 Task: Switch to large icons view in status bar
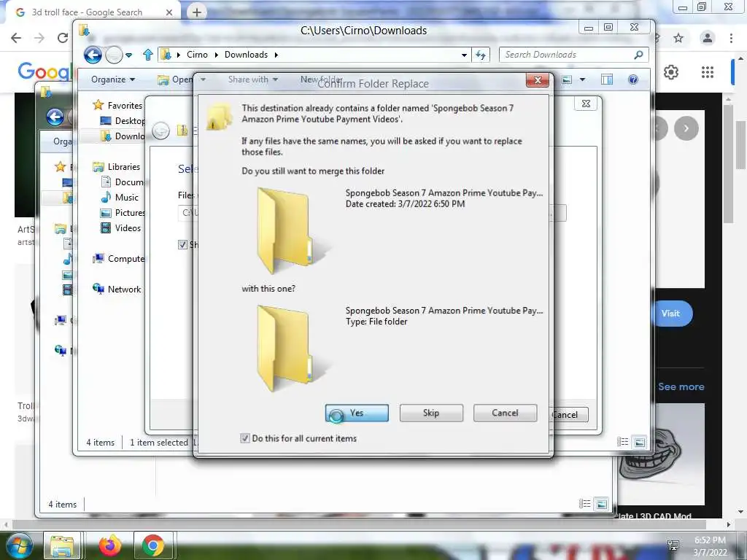click(640, 443)
